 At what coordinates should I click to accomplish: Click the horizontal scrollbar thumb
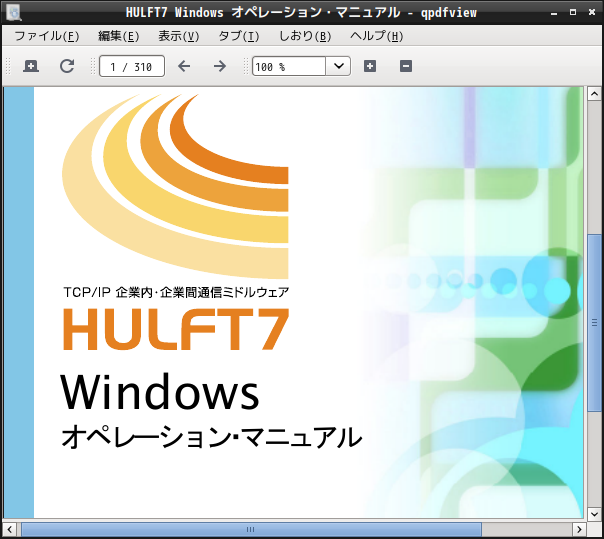[251, 529]
